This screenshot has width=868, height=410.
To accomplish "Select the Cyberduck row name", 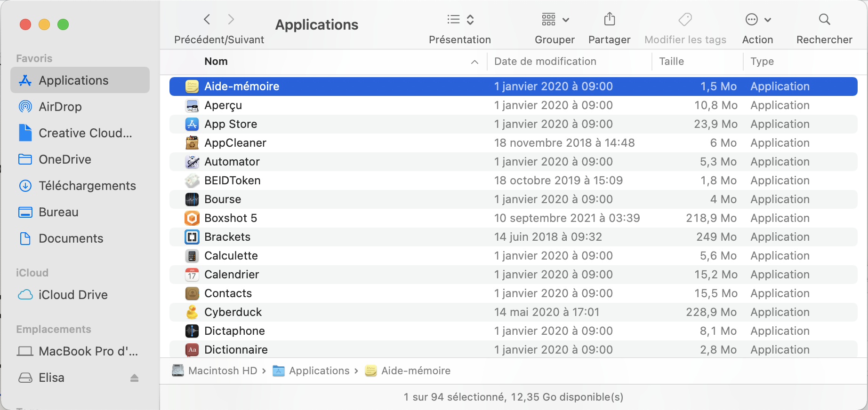I will [x=233, y=312].
